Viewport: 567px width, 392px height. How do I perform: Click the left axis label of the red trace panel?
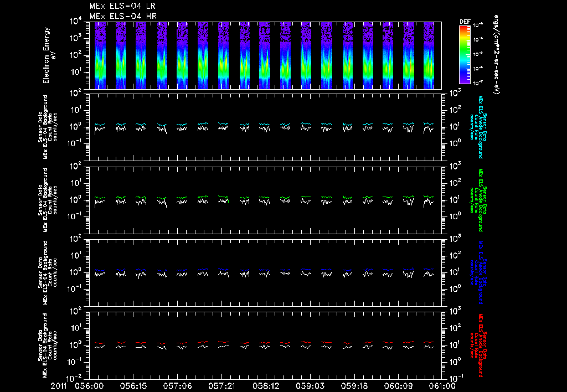coord(48,345)
